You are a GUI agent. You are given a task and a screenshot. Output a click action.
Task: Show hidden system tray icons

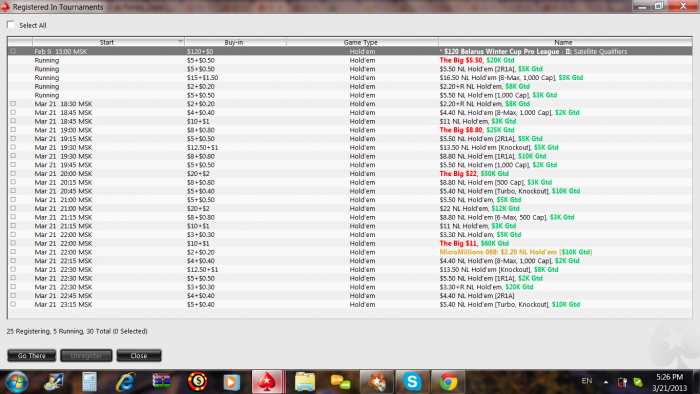[x=606, y=382]
